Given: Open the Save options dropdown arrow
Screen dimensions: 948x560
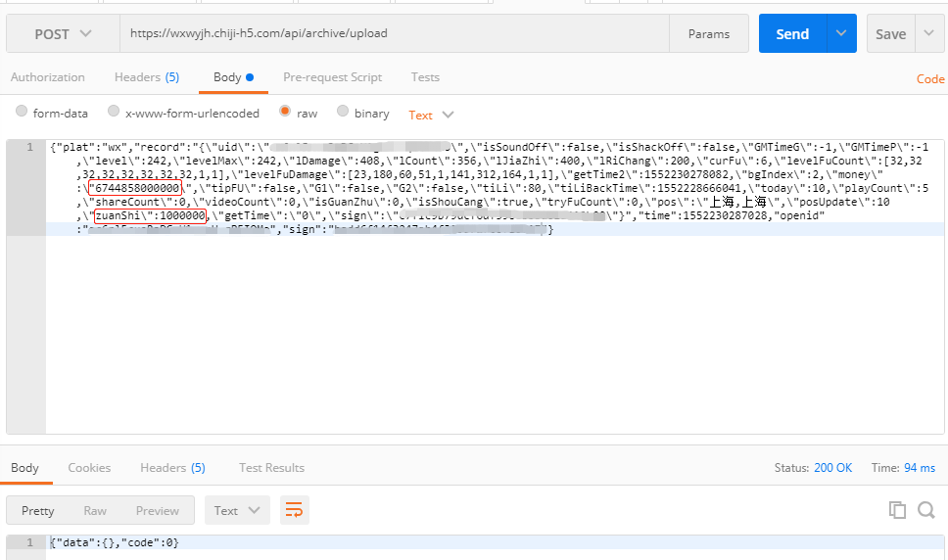Looking at the screenshot, I should click(928, 33).
